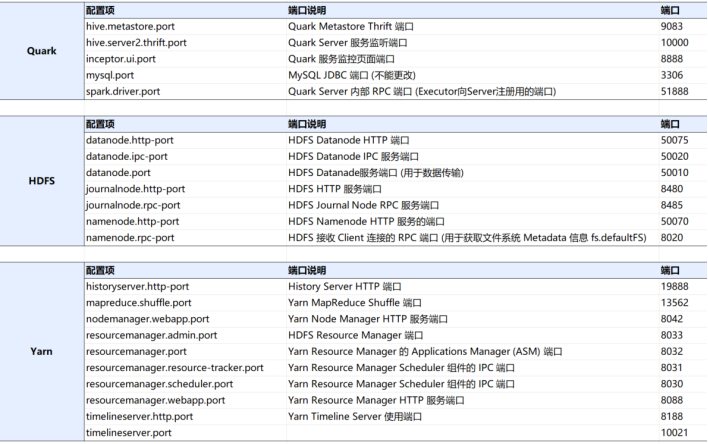This screenshot has height=444, width=708.
Task: Click History Server HTTP 端口 description
Action: (473, 287)
